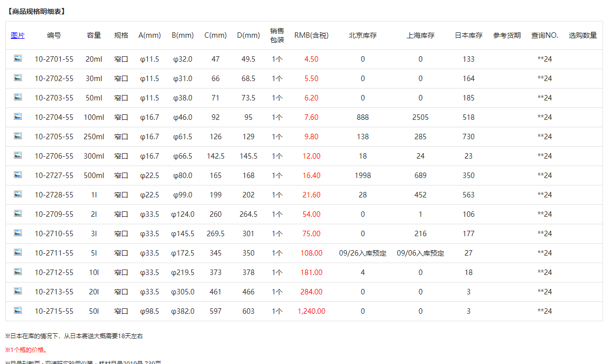Click the 09/06入库预定 Shanghai stock notice
This screenshot has height=364, width=606.
pyautogui.click(x=420, y=253)
